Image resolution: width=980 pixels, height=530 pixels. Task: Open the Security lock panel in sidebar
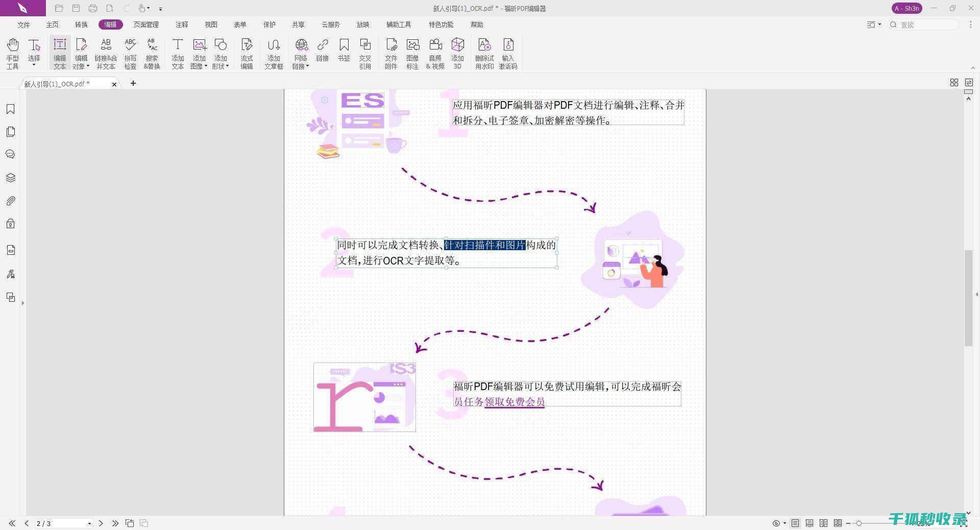coord(10,224)
